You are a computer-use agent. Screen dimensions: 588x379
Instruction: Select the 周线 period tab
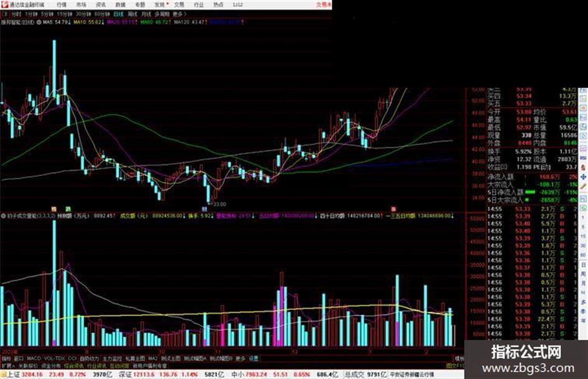click(132, 14)
